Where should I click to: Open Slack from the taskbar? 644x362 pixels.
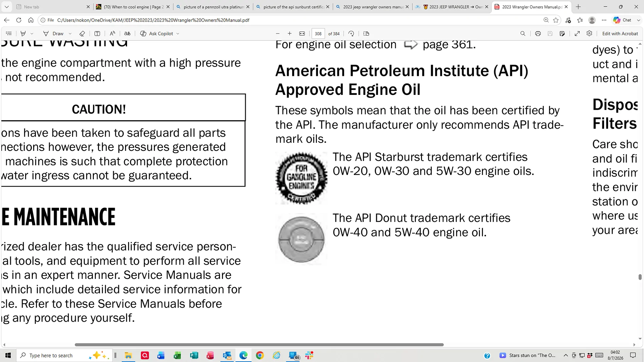(309, 355)
